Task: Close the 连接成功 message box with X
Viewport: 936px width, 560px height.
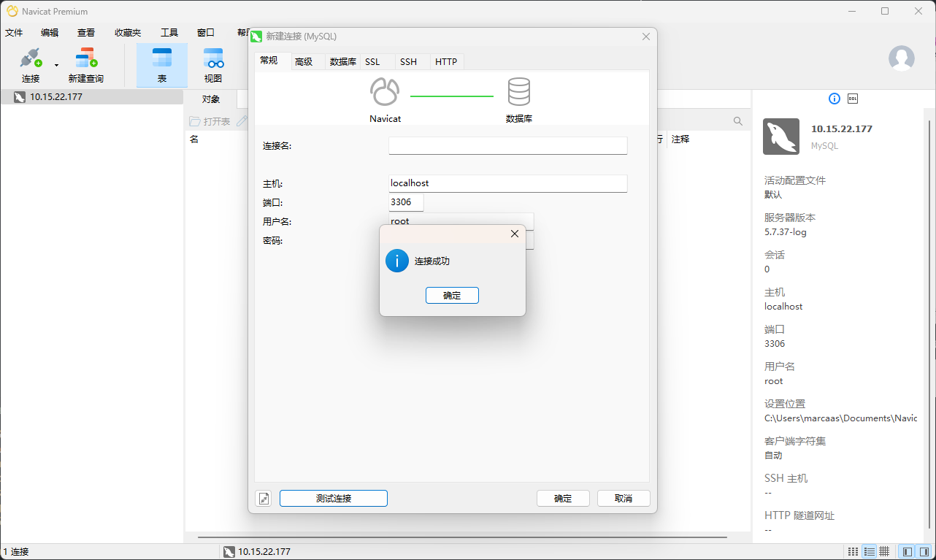Action: (x=515, y=234)
